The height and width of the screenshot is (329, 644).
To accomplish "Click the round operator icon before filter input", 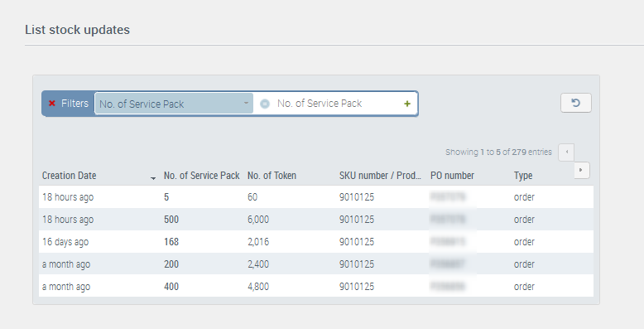I will [x=265, y=104].
